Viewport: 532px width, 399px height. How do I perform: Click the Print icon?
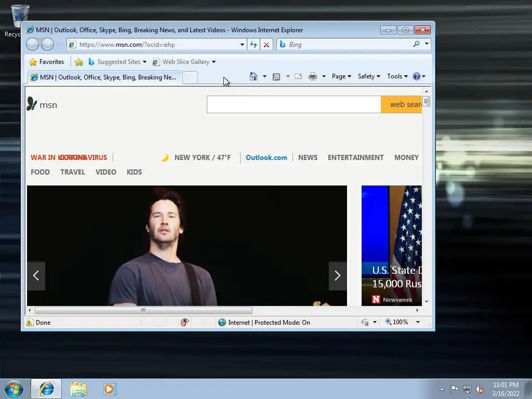pos(312,77)
